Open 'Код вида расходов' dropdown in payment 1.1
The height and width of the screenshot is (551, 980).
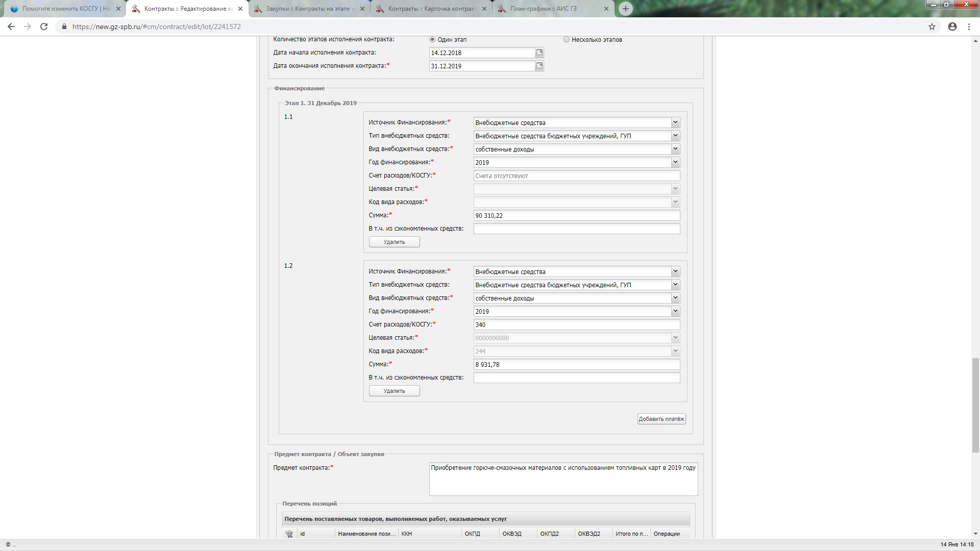tap(675, 202)
